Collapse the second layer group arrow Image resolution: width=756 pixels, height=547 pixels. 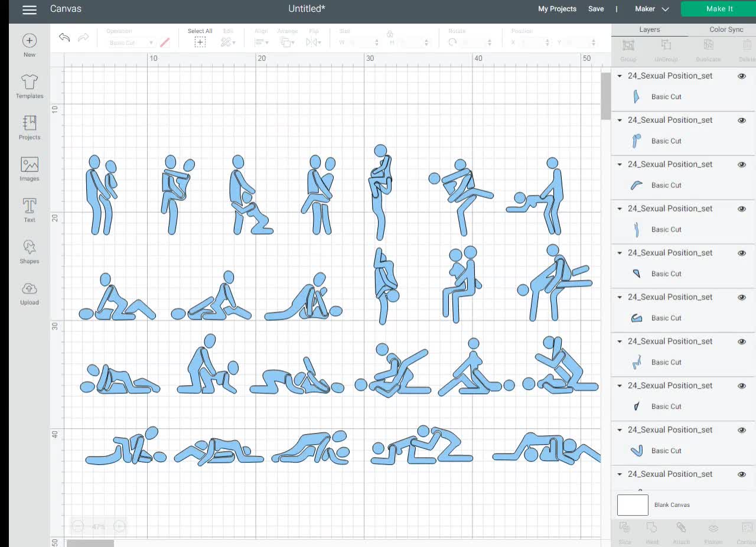[x=620, y=120]
